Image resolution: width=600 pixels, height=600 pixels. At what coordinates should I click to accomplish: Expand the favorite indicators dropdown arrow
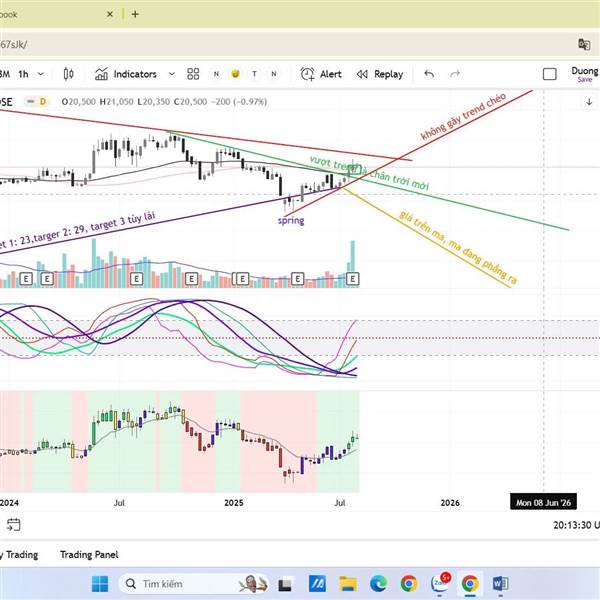coord(172,74)
